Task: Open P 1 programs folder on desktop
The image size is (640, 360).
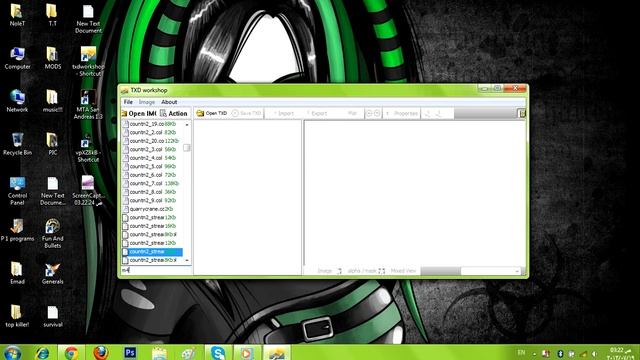Action: coord(17,230)
